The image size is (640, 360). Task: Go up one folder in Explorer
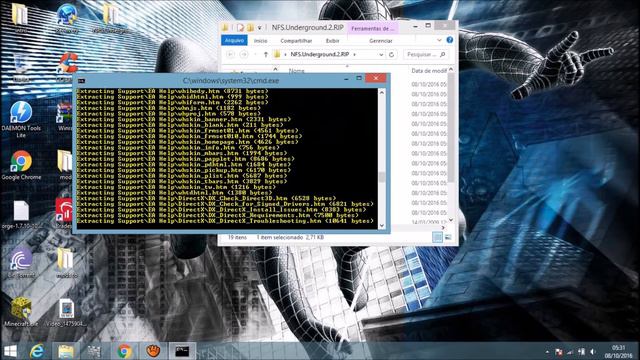266,54
